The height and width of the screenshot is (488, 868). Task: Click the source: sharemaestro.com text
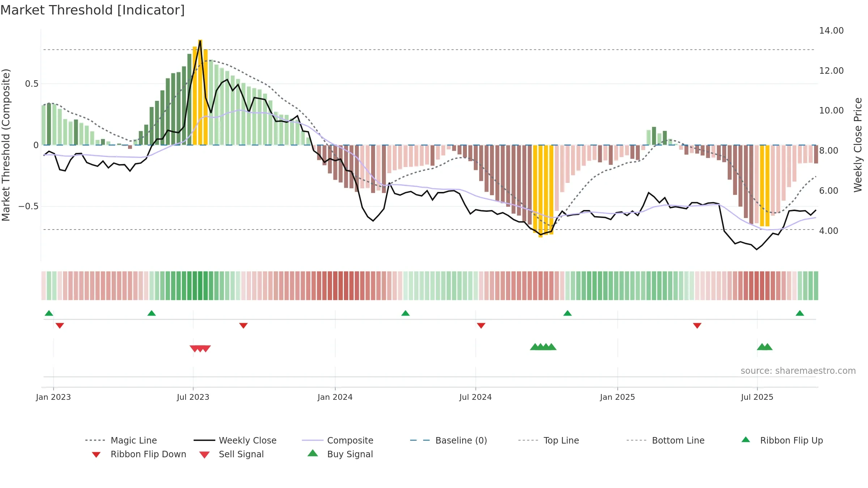pyautogui.click(x=798, y=371)
